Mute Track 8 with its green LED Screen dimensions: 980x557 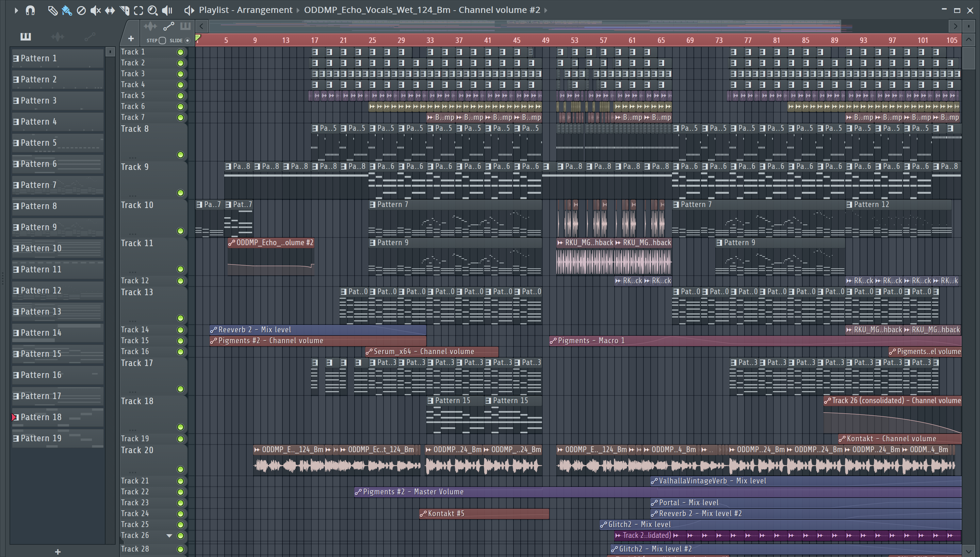point(180,155)
